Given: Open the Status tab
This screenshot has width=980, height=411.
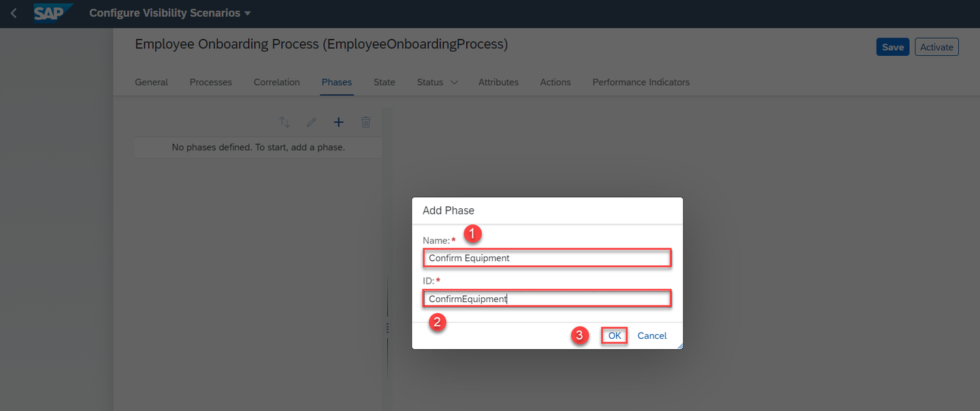Looking at the screenshot, I should (430, 82).
